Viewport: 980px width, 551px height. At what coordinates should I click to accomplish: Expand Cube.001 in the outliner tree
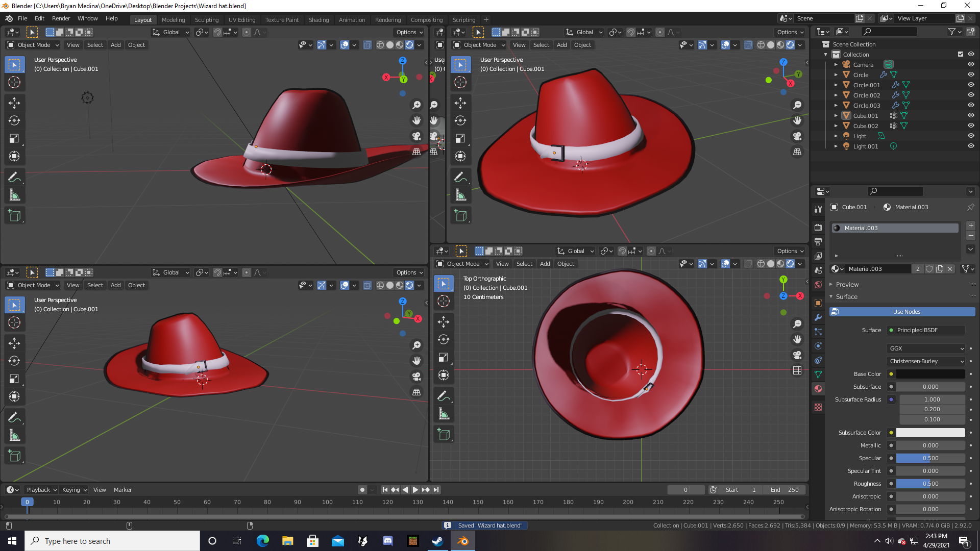pos(836,116)
